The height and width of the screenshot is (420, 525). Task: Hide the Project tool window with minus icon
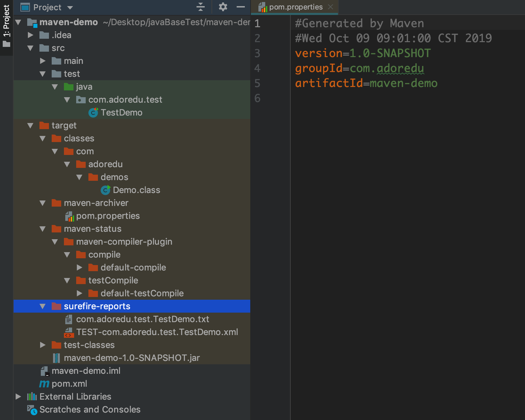click(x=241, y=7)
